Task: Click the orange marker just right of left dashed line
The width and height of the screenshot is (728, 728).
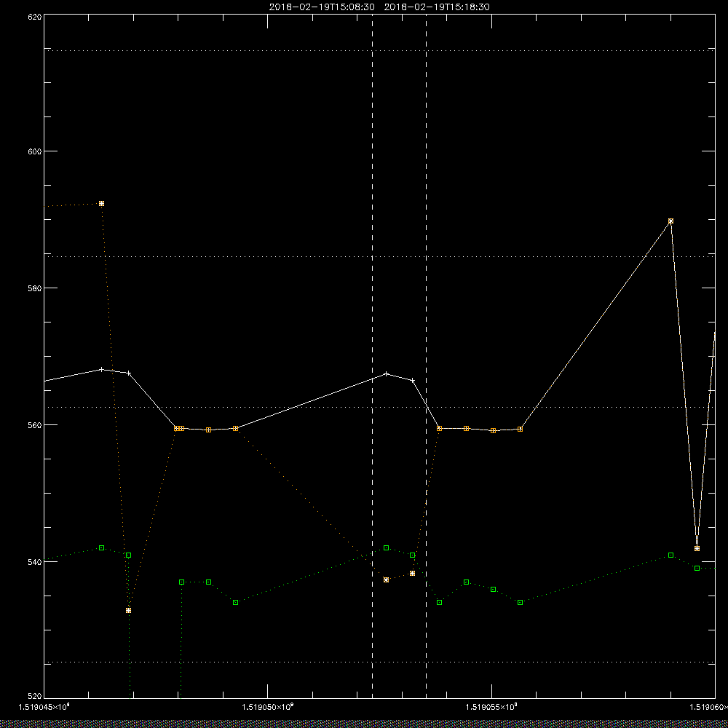Action: coord(387,580)
